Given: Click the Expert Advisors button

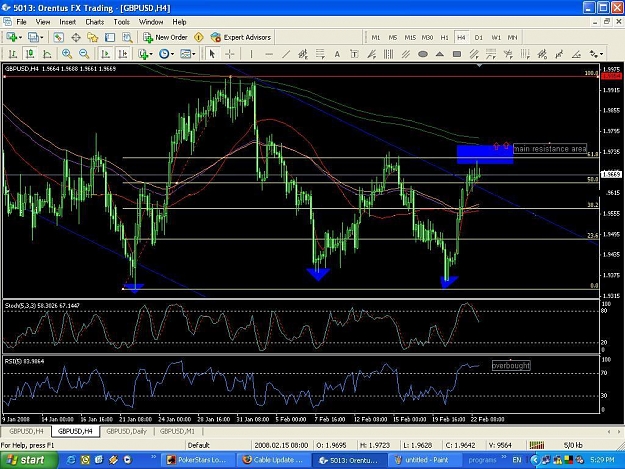Looking at the screenshot, I should (241, 37).
